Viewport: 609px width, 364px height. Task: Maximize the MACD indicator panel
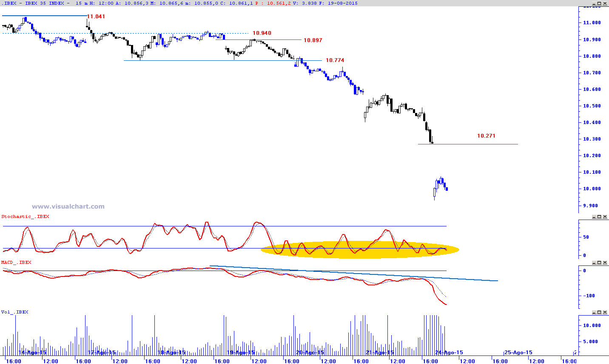599,262
